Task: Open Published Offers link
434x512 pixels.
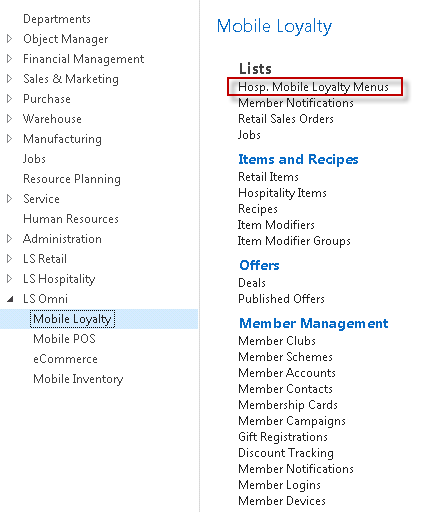Action: 281,299
